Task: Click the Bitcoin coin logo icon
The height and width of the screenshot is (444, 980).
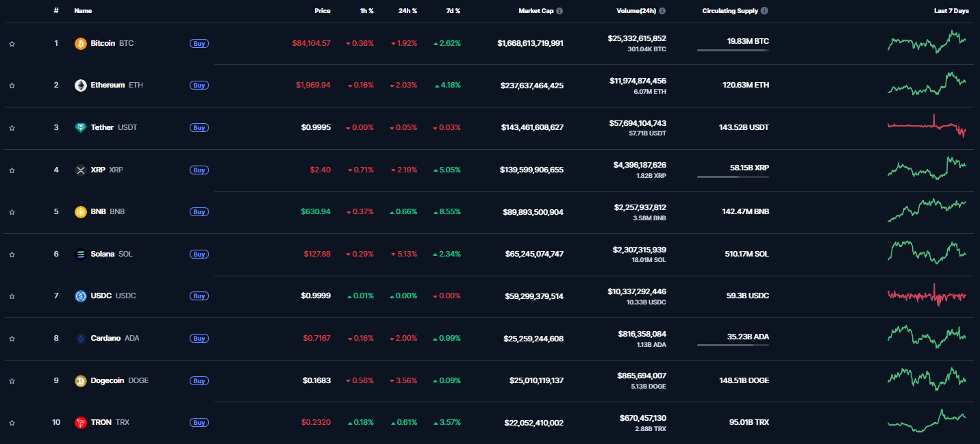Action: [80, 43]
